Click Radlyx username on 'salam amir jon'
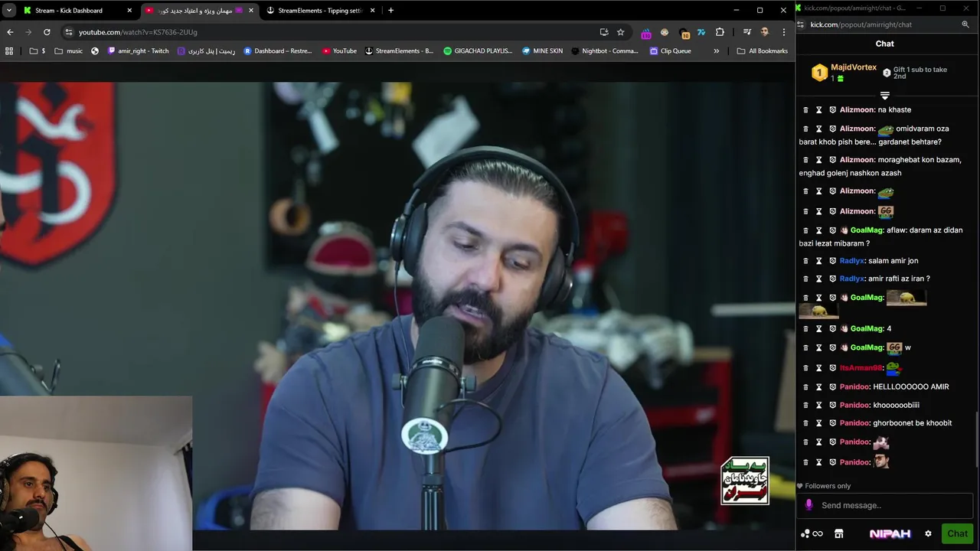Screen dimensions: 980x551 852,261
